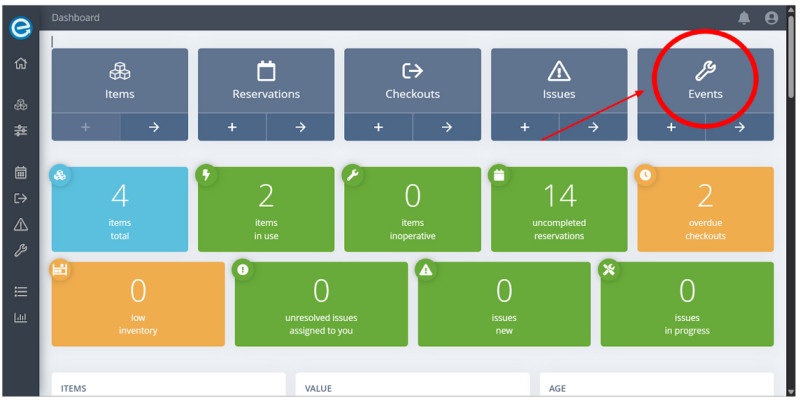Click the app logo in the sidebar
The width and height of the screenshot is (800, 400).
coord(20,28)
